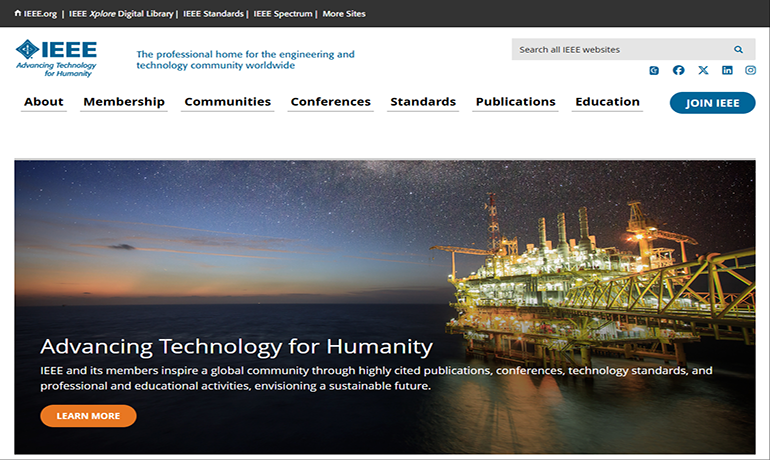Select the Education menu item
Screen dimensions: 770x460
(607, 102)
